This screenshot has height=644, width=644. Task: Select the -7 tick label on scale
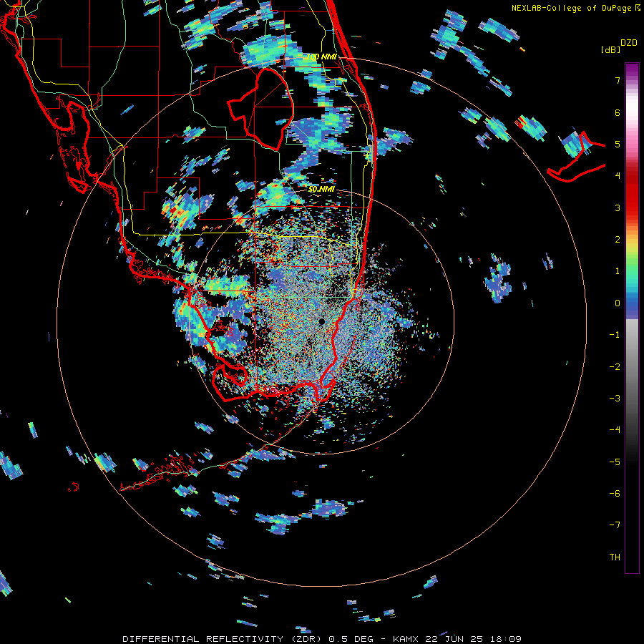click(615, 525)
